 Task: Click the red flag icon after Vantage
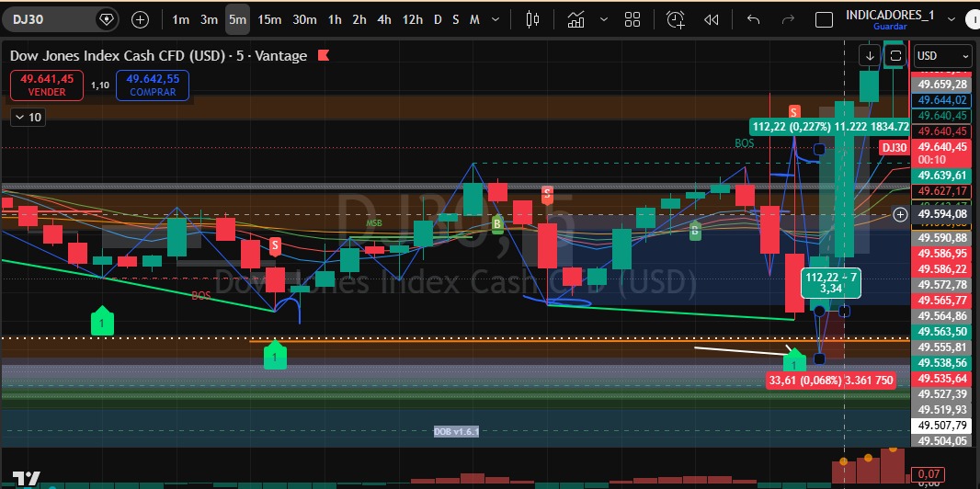pyautogui.click(x=324, y=55)
